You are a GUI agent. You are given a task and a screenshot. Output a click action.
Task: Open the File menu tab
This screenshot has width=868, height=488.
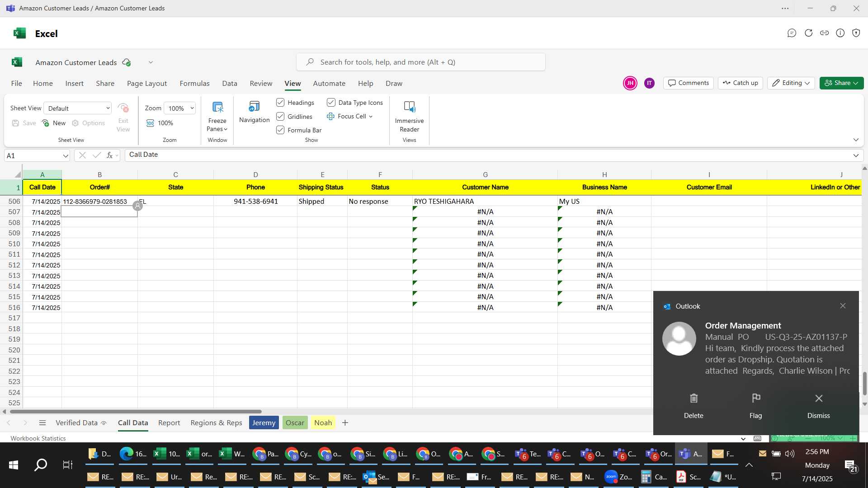[x=17, y=84]
